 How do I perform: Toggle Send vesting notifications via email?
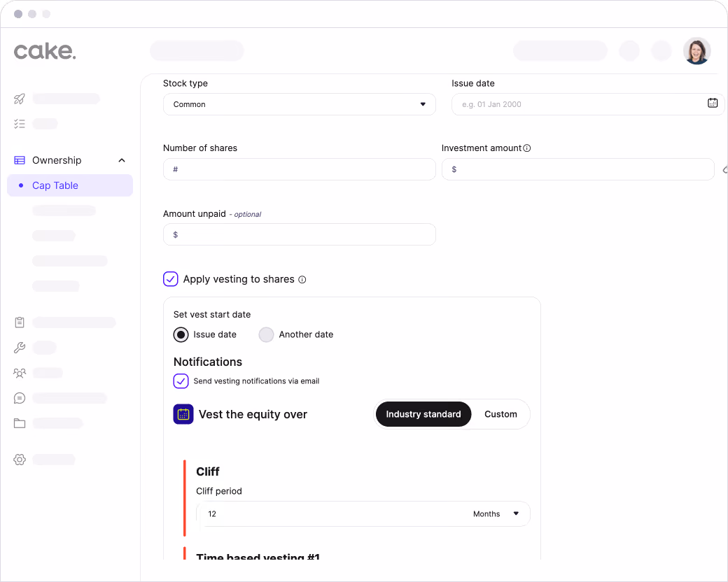(x=181, y=381)
